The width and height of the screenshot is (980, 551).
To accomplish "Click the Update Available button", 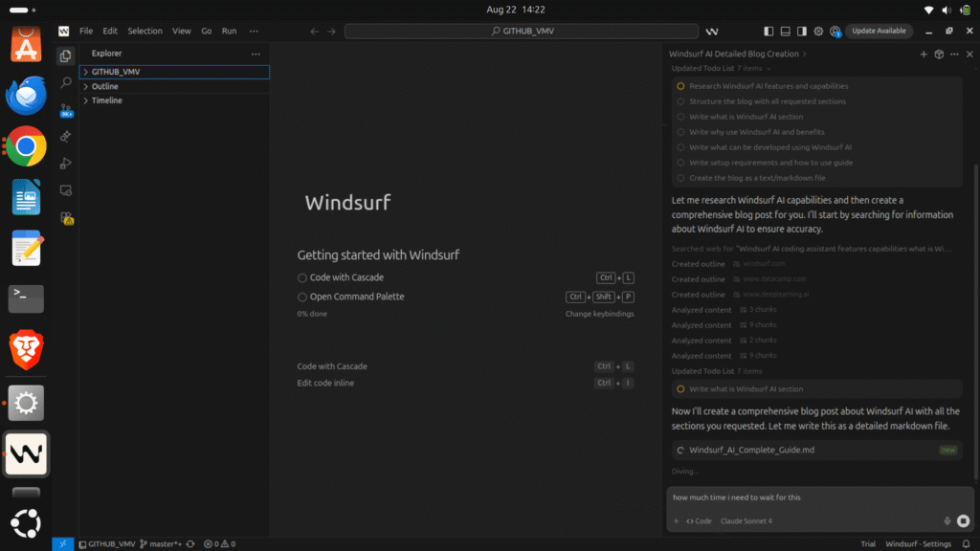I will coord(879,32).
